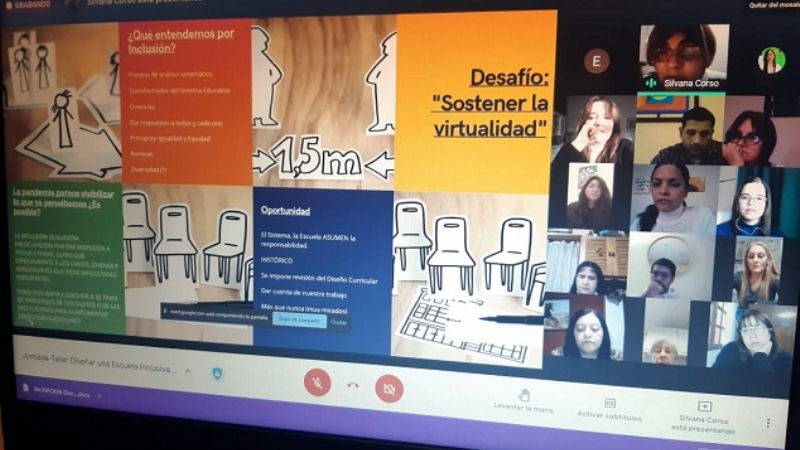Image resolution: width=800 pixels, height=450 pixels.
Task: Unmute the microphone with the red mic button
Action: pyautogui.click(x=317, y=382)
